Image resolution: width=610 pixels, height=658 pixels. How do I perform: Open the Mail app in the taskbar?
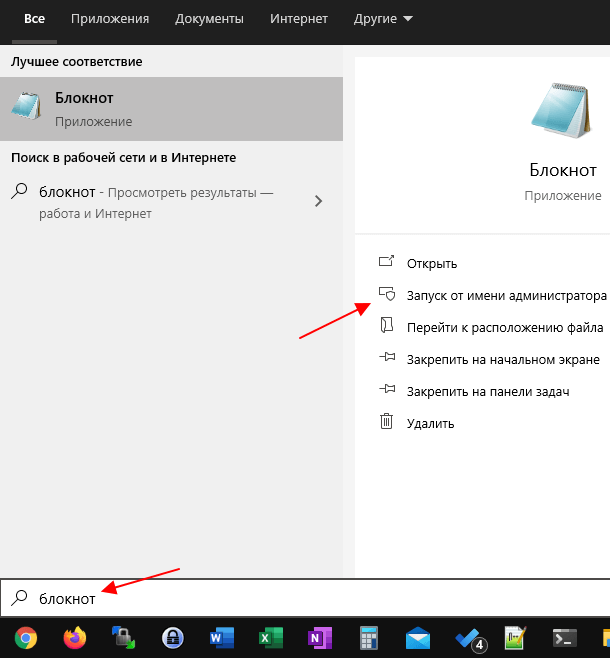(418, 638)
